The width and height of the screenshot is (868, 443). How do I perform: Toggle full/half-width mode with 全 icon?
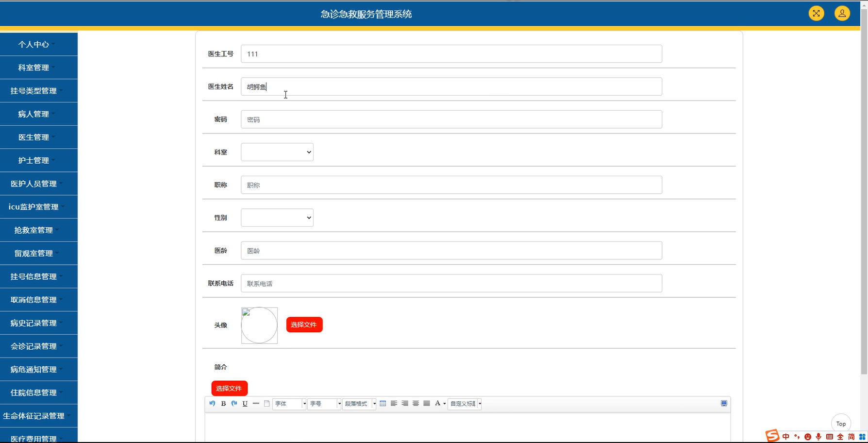click(x=841, y=436)
